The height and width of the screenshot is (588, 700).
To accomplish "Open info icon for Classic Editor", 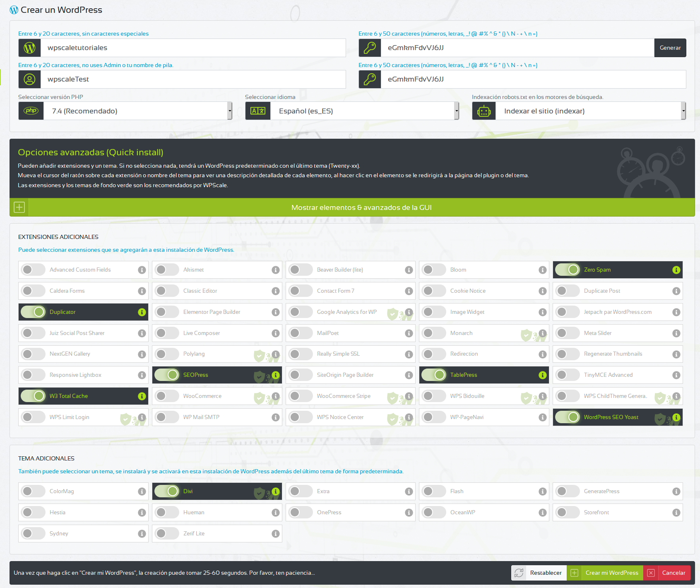I will coord(276,291).
